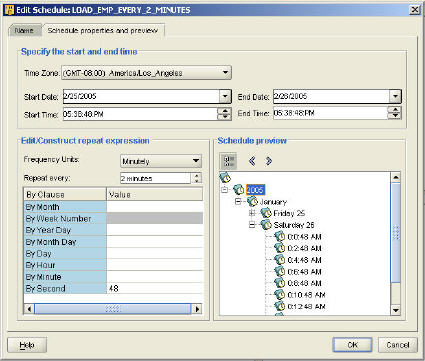Open the Frequency Units dropdown

(x=161, y=161)
